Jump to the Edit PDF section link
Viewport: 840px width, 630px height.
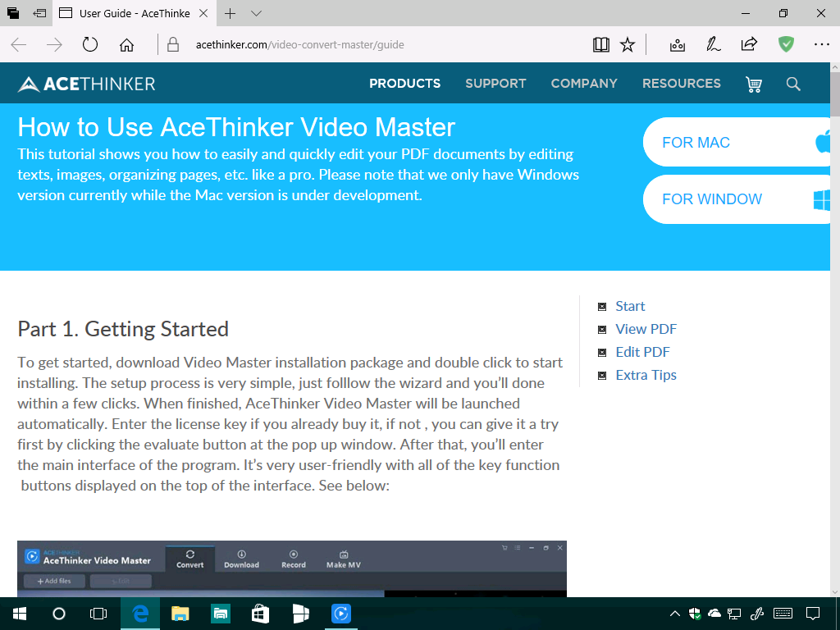pos(643,352)
